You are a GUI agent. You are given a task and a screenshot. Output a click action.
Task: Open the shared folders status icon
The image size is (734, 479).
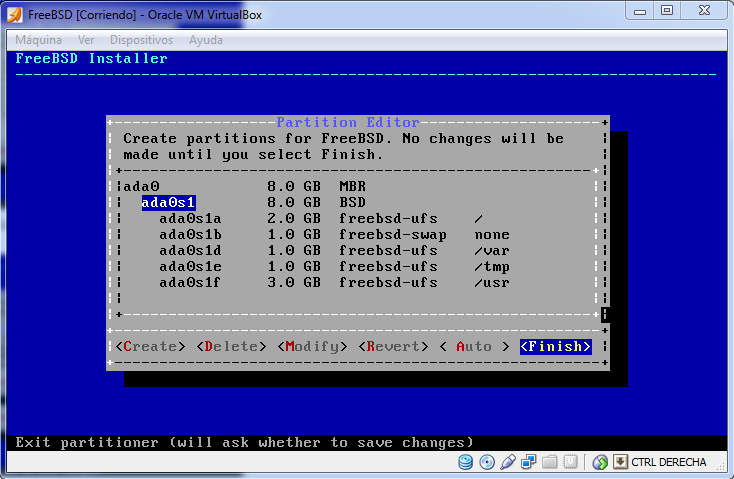pyautogui.click(x=549, y=462)
